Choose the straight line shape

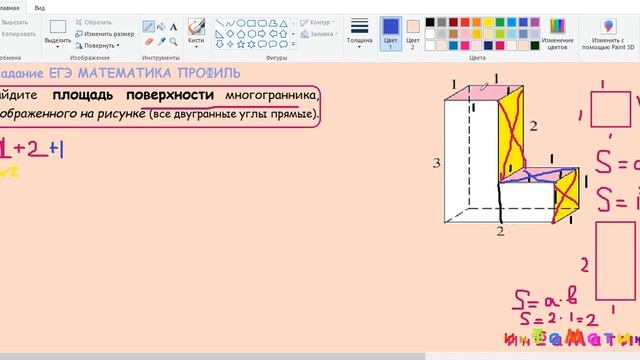(220, 23)
